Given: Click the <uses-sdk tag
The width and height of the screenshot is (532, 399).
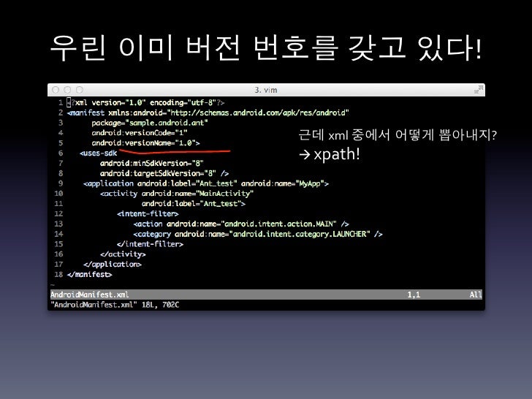Looking at the screenshot, I should pos(99,153).
